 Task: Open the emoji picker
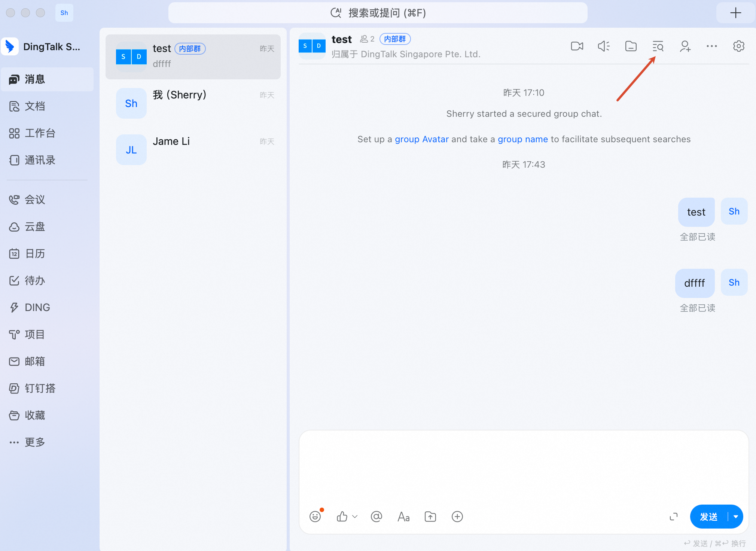315,517
